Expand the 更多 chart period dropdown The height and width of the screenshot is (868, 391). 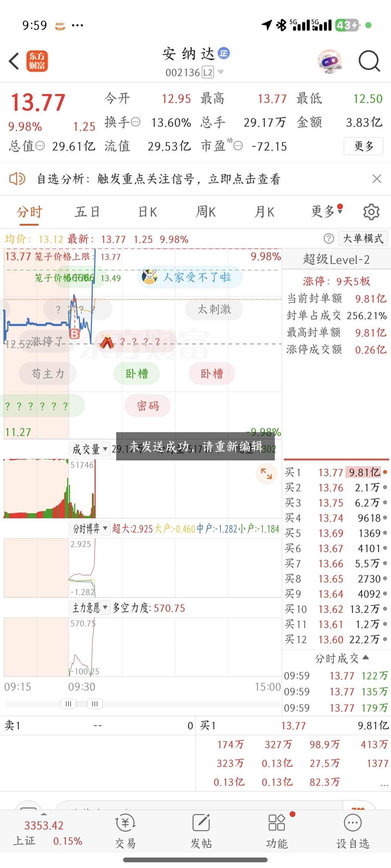[x=327, y=211]
